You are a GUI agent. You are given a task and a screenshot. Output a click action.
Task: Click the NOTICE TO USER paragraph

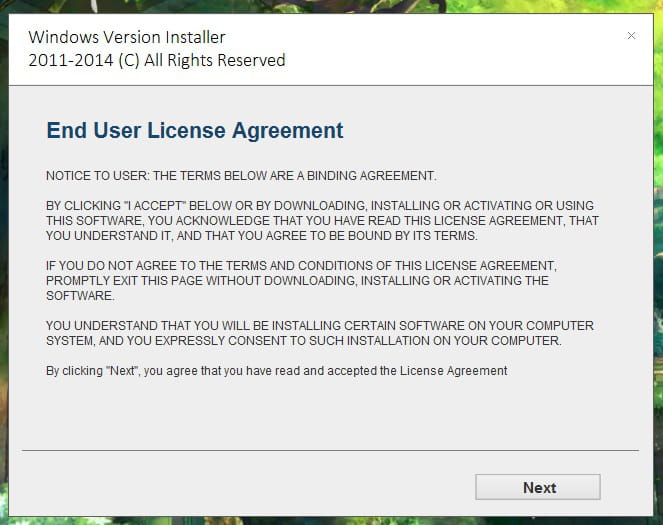click(241, 176)
